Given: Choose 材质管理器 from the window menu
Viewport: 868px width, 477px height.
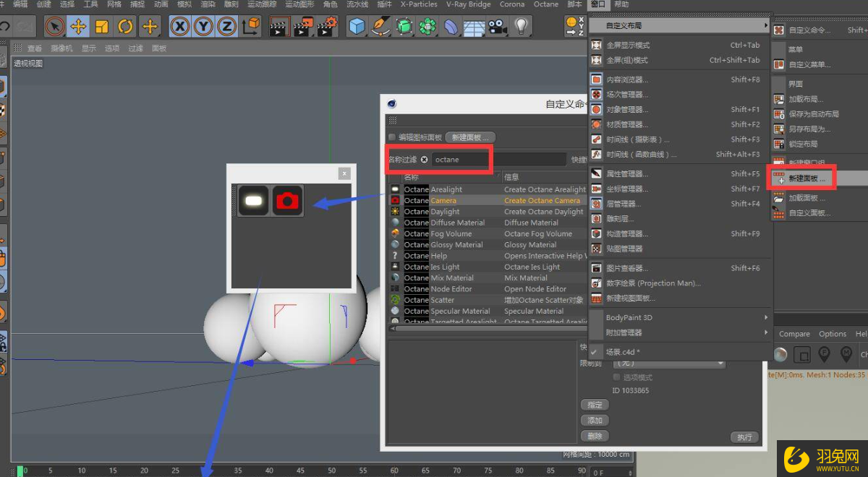Looking at the screenshot, I should click(x=678, y=124).
